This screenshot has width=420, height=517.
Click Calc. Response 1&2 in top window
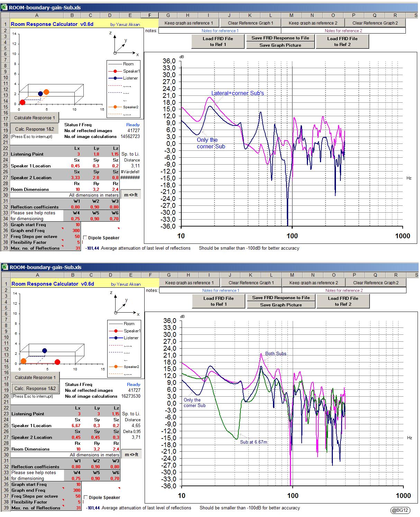pos(35,129)
